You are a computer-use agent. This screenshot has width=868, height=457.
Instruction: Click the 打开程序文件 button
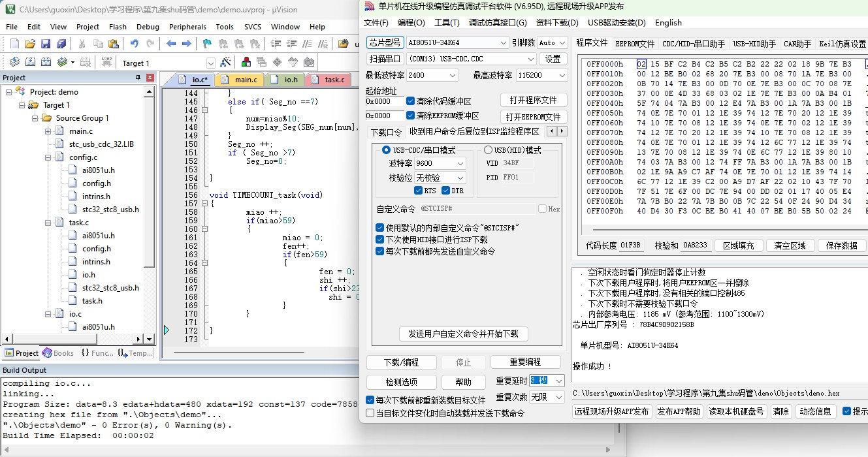(x=534, y=100)
